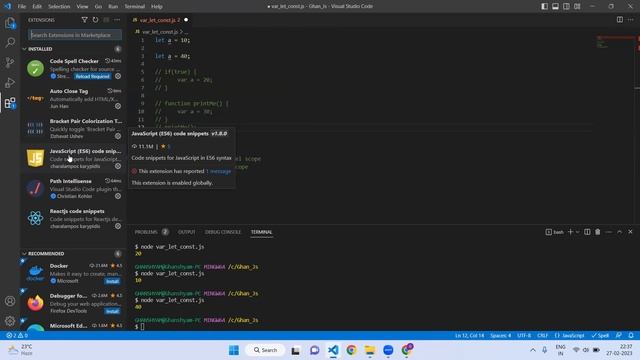The width and height of the screenshot is (640, 360).
Task: Open the Manage gear in activity bar
Action: tap(10, 321)
